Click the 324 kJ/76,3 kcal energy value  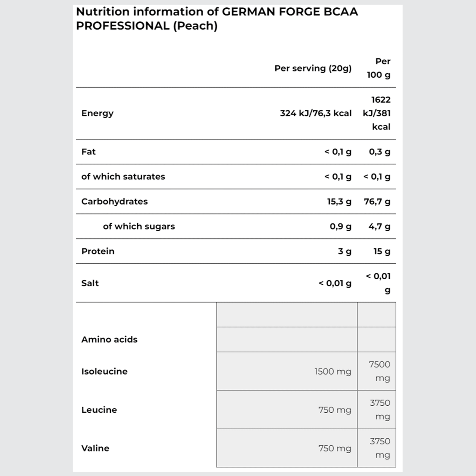point(316,113)
